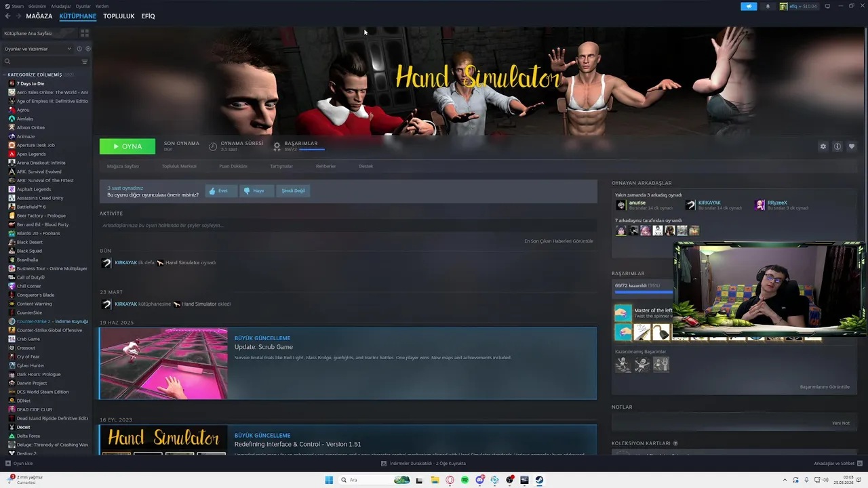Open Topluluk Merkezi link
Image resolution: width=868 pixels, height=488 pixels.
(x=179, y=166)
